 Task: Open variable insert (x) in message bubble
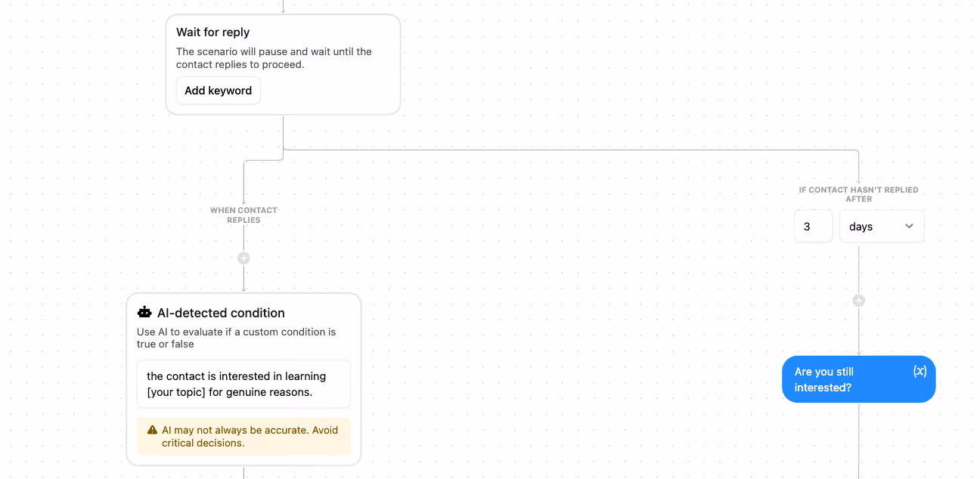click(920, 371)
